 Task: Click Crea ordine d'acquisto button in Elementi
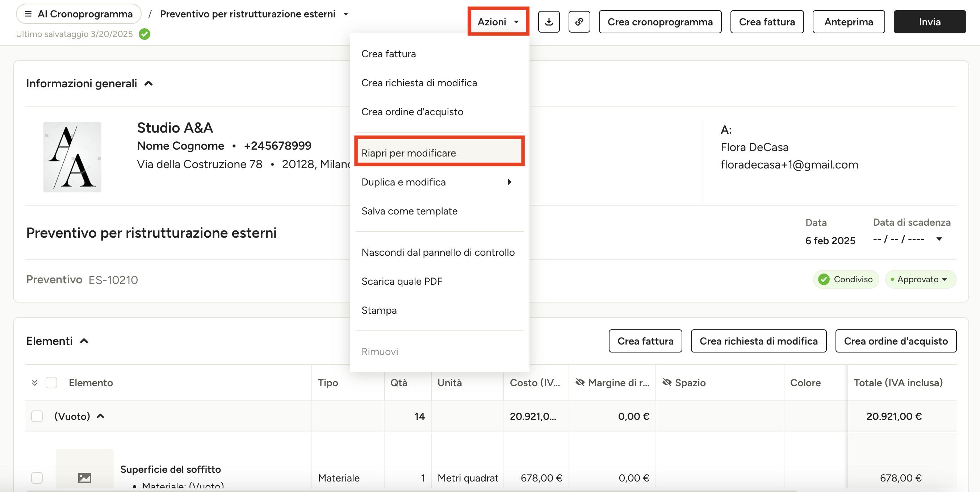[896, 341]
